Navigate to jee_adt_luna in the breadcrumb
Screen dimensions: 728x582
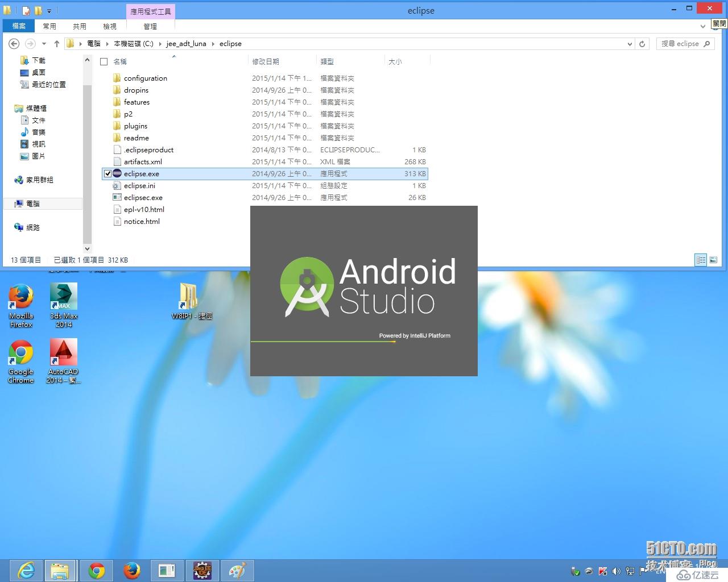pyautogui.click(x=186, y=44)
